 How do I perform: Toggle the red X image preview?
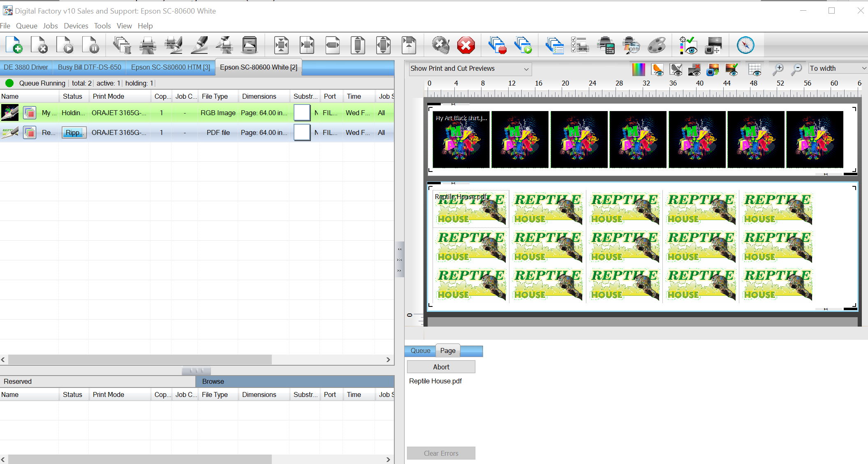[x=694, y=69]
